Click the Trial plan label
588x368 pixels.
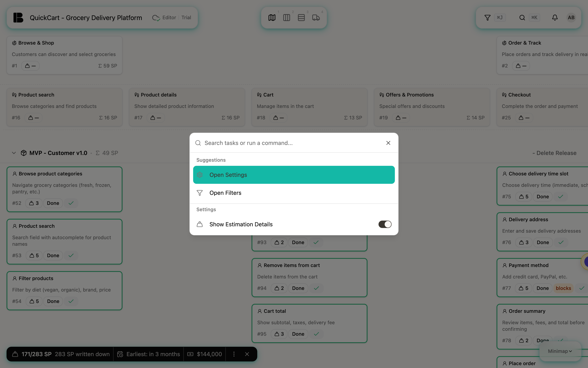[186, 18]
